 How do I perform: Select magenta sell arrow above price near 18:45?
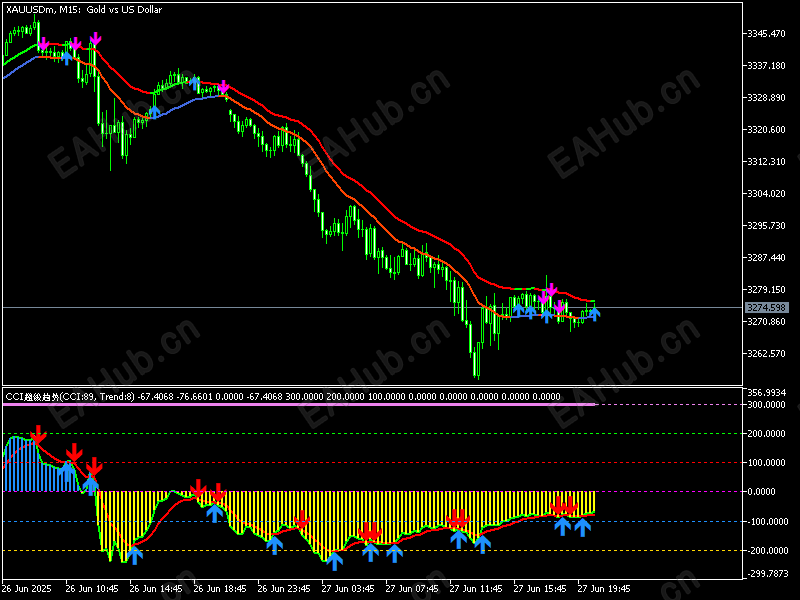223,87
